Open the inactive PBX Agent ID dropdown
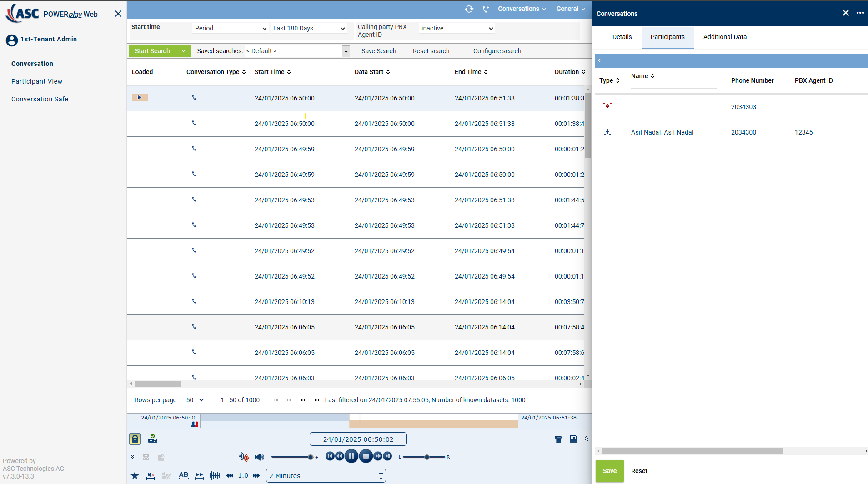The height and width of the screenshot is (484, 868). (457, 28)
